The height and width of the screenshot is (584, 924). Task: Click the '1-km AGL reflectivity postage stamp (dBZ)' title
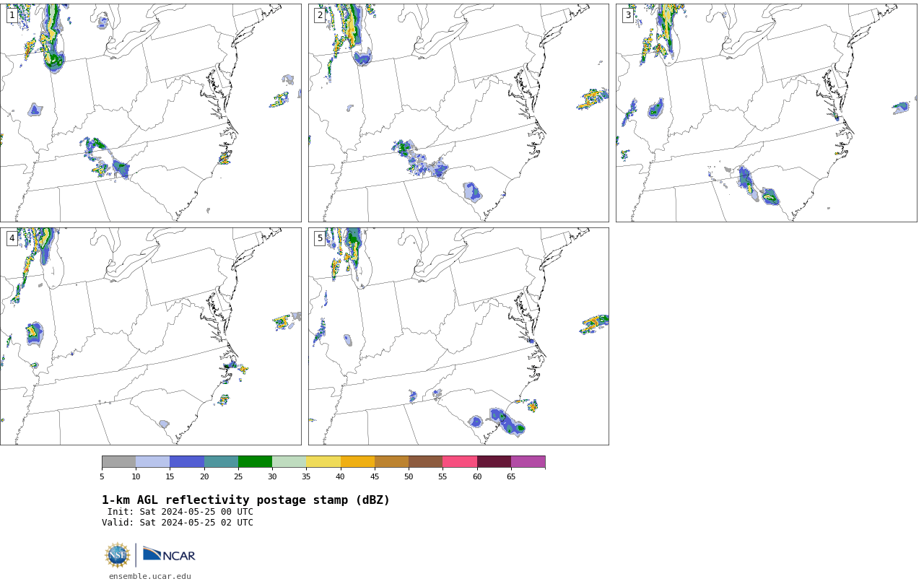click(245, 500)
